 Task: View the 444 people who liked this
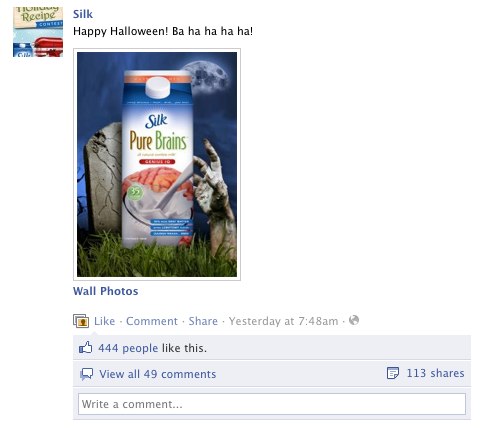[x=128, y=348]
